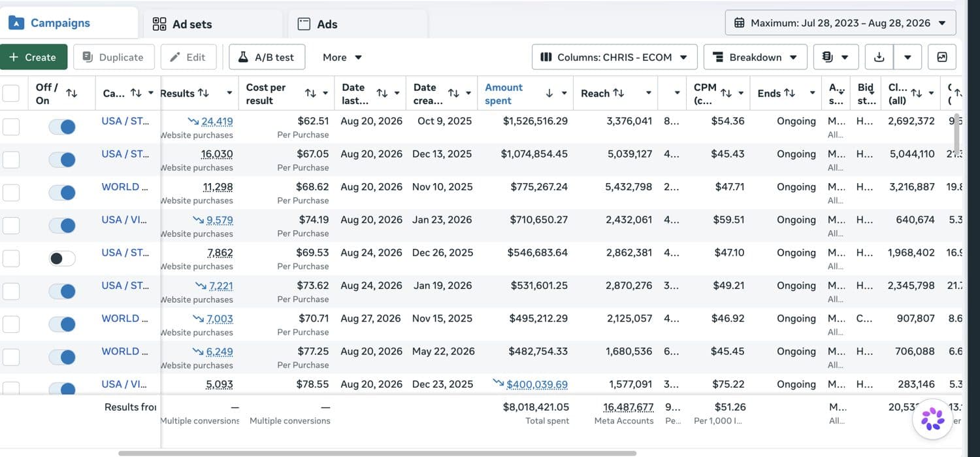Open the Ends column options arrow

tap(812, 93)
